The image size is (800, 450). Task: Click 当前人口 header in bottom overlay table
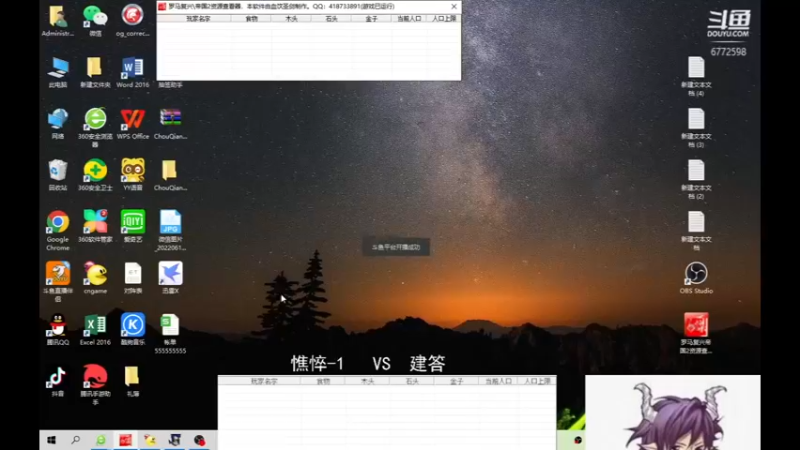(498, 381)
